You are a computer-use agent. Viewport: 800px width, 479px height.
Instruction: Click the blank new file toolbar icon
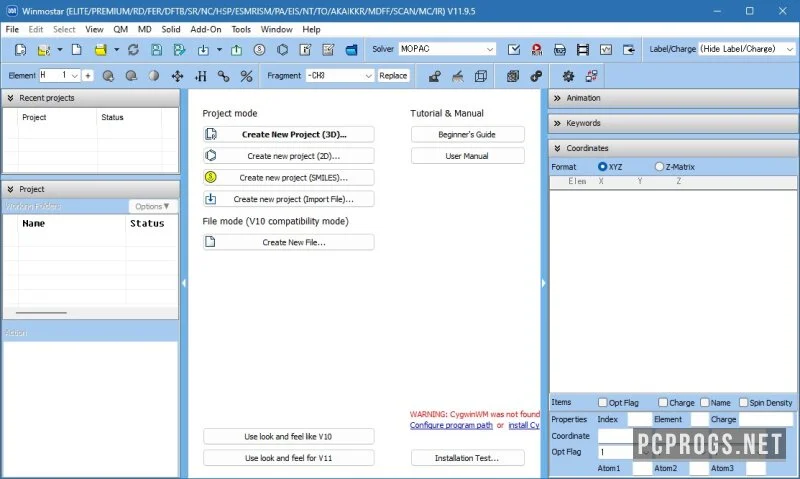77,49
